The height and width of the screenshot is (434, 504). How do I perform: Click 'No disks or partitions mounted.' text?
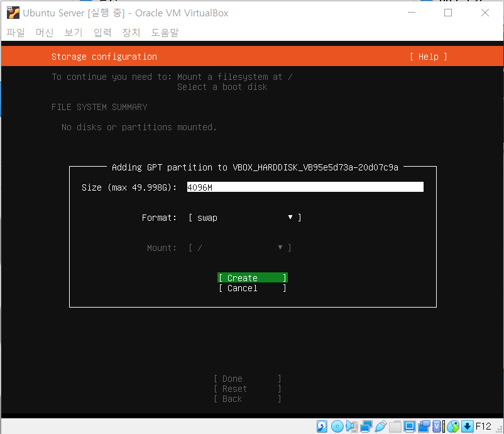point(139,128)
